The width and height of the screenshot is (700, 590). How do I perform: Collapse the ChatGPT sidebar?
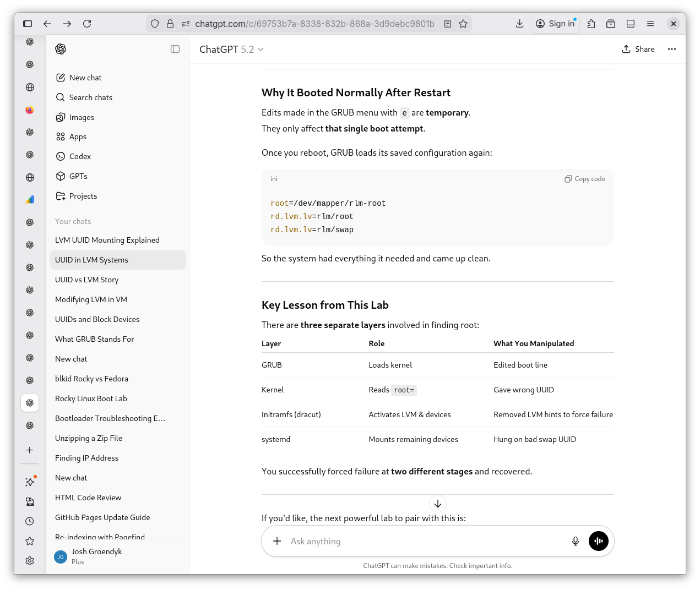click(175, 49)
